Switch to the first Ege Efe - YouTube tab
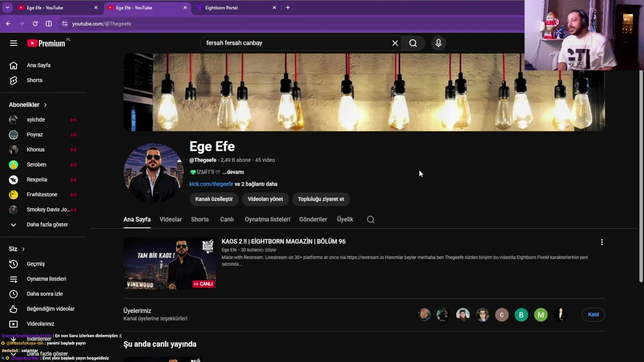 coord(57,8)
